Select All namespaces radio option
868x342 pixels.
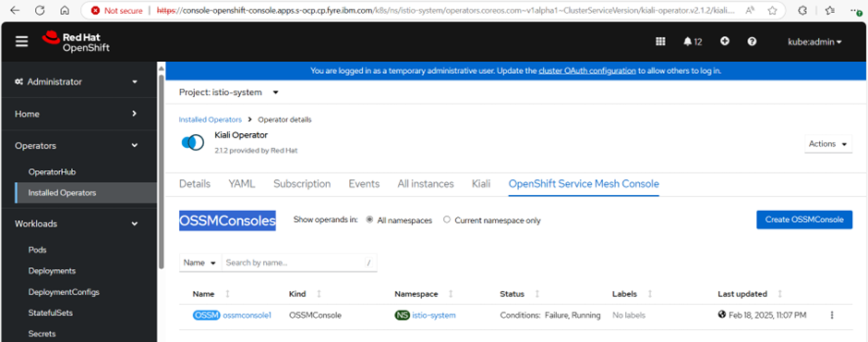tap(369, 220)
